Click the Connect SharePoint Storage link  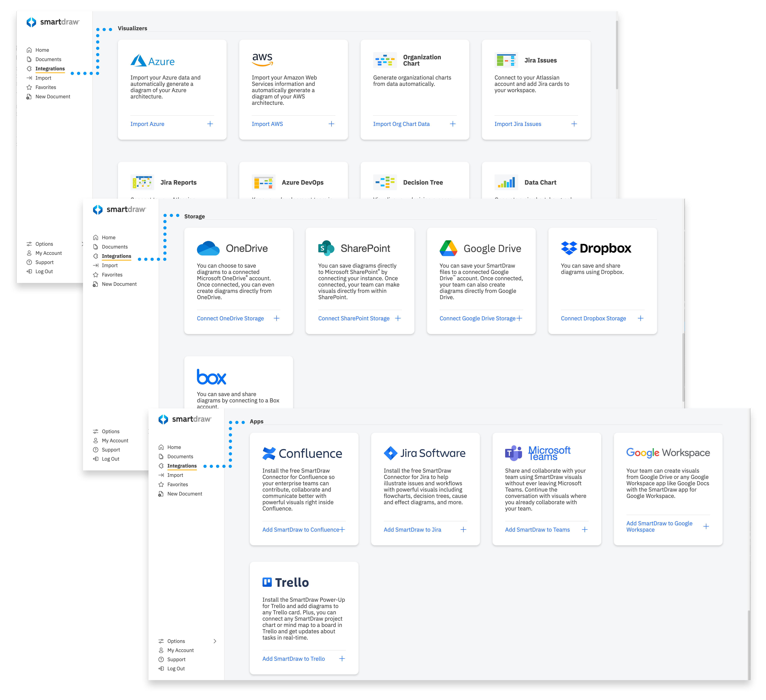[354, 318]
